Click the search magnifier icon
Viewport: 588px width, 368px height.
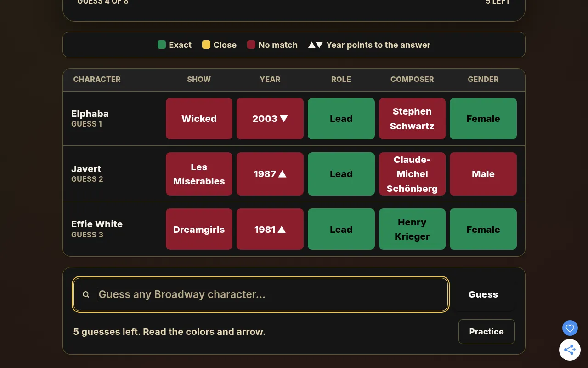pyautogui.click(x=86, y=294)
